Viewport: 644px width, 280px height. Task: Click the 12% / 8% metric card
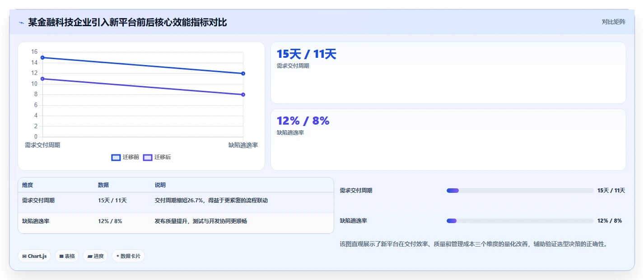click(x=448, y=140)
